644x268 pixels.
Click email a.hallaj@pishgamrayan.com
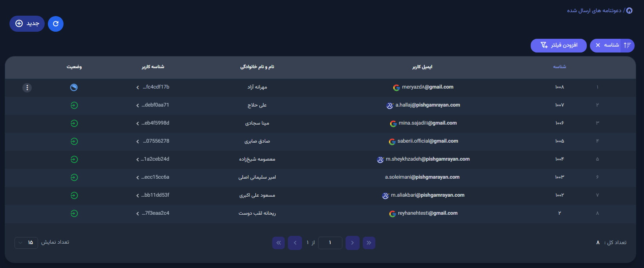coord(428,105)
